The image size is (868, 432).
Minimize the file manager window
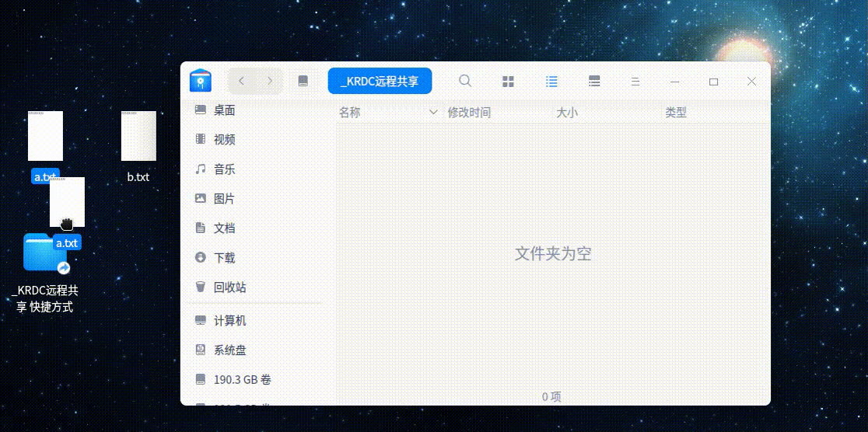[675, 82]
